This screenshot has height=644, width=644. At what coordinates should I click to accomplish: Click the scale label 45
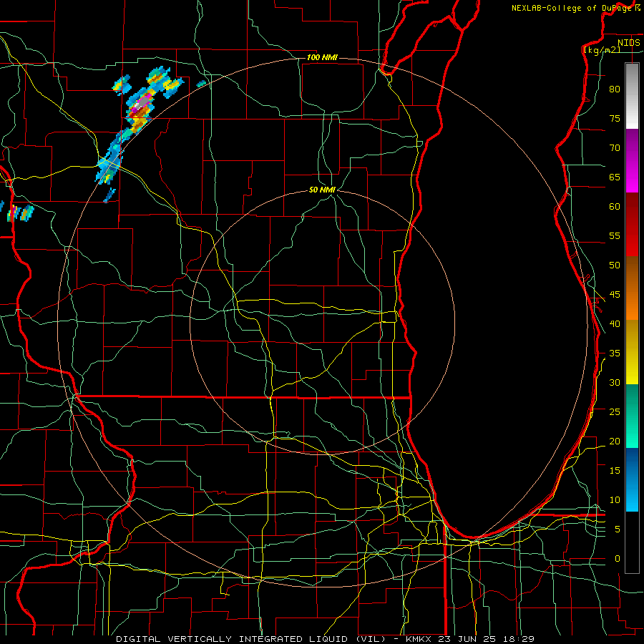point(615,295)
